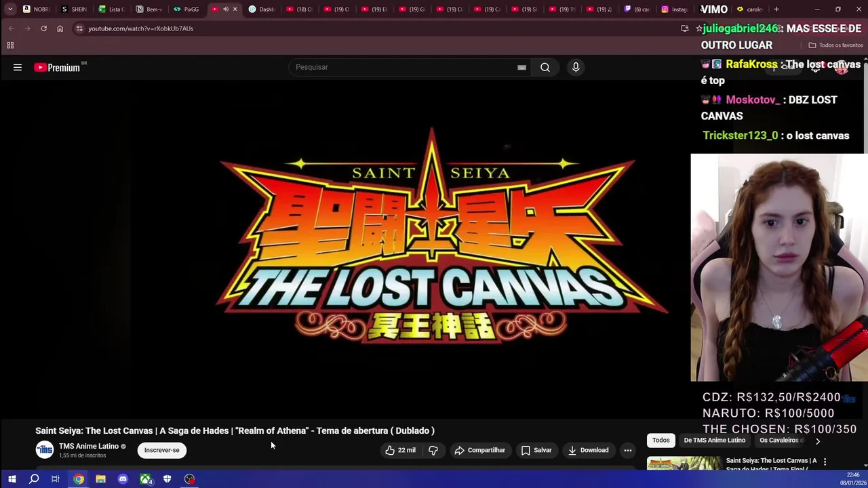Image resolution: width=868 pixels, height=488 pixels.
Task: Reload the YouTube page
Action: click(x=43, y=28)
